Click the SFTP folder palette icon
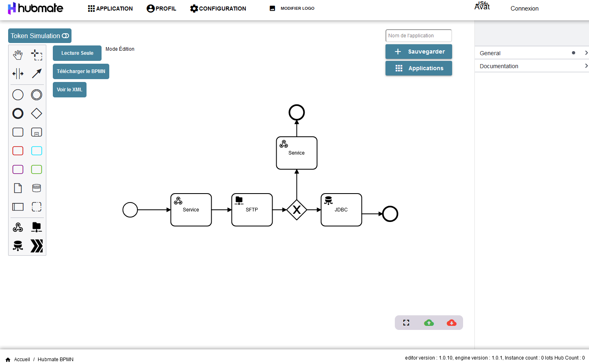Image resolution: width=589 pixels, height=364 pixels. pyautogui.click(x=37, y=227)
